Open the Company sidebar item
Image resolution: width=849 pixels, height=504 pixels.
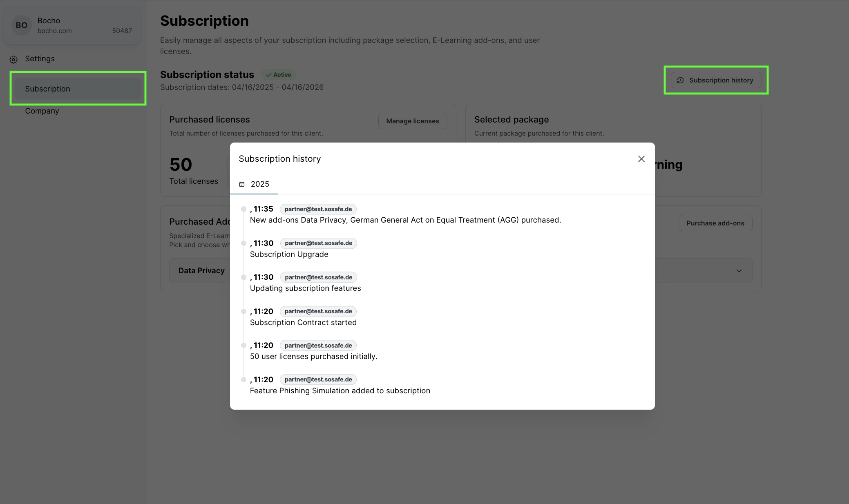(42, 111)
